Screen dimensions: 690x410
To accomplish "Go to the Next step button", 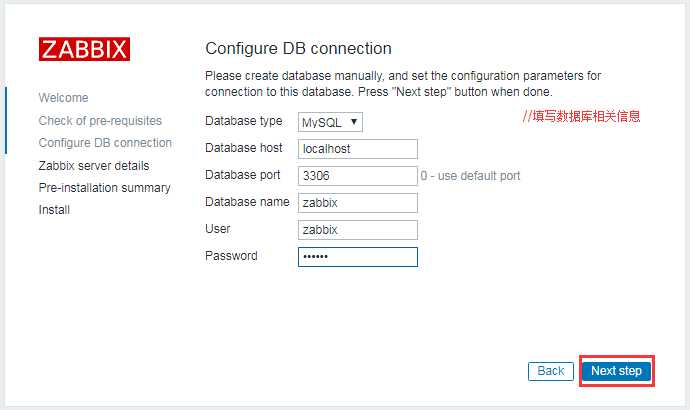I will pos(616,371).
